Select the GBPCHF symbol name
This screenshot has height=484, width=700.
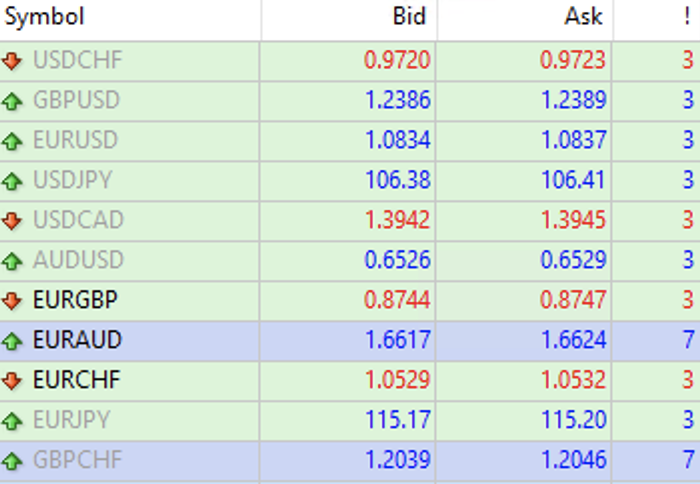click(77, 460)
